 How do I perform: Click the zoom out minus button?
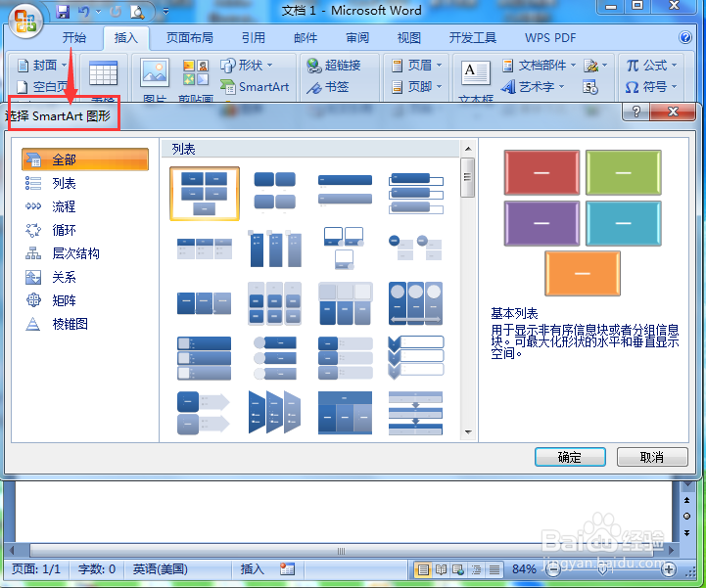(x=553, y=570)
